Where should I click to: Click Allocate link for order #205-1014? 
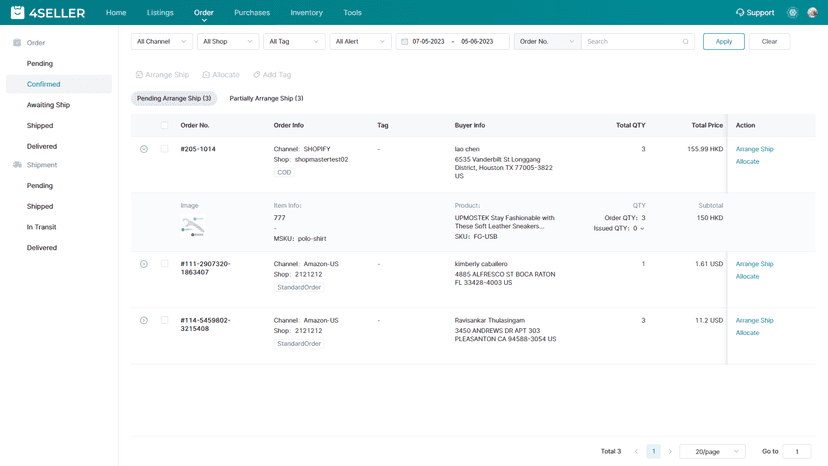(x=747, y=162)
